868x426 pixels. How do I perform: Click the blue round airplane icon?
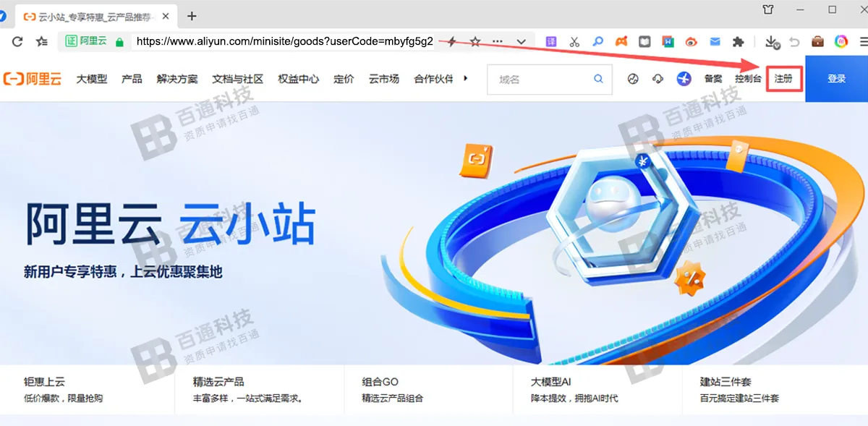pyautogui.click(x=684, y=79)
